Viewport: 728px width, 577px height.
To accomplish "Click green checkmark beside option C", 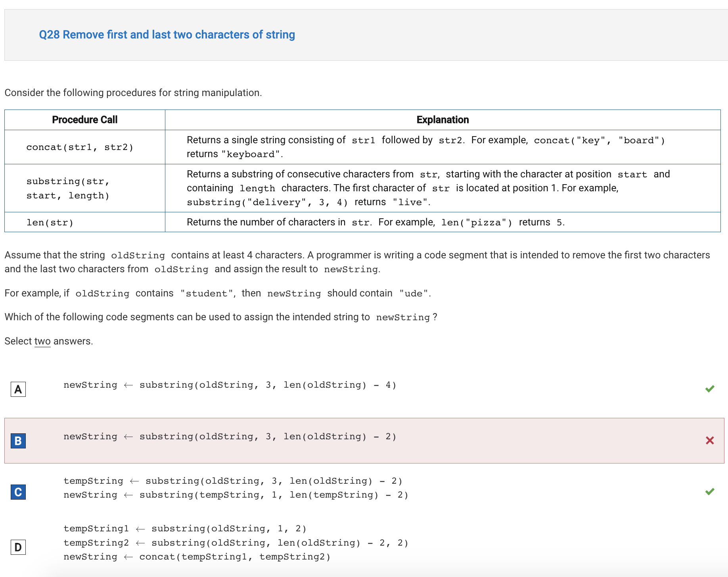I will point(710,492).
